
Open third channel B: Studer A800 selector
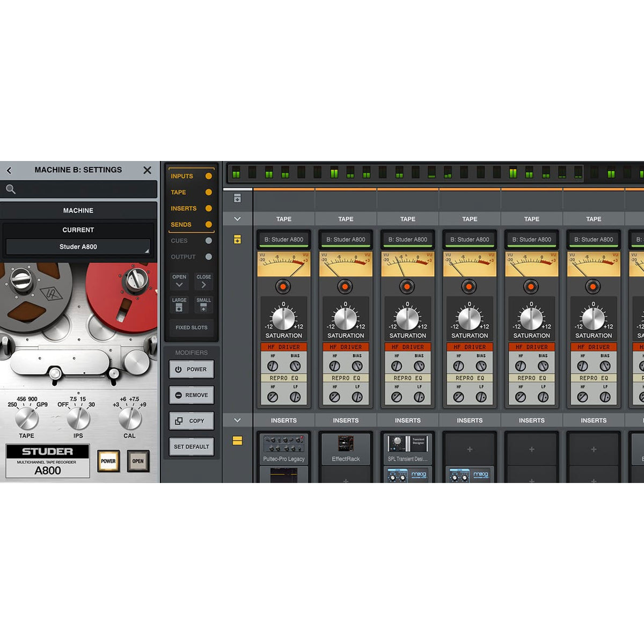[x=408, y=240]
